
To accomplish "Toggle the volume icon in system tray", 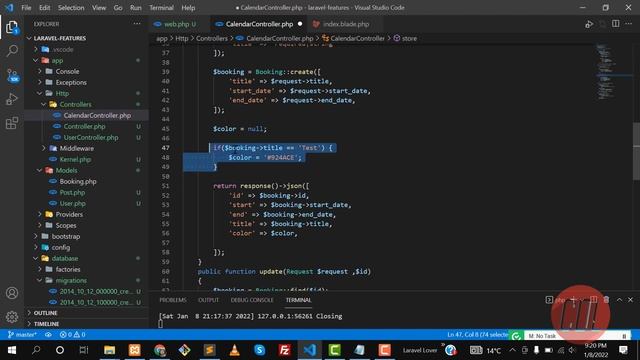I will pos(573,350).
